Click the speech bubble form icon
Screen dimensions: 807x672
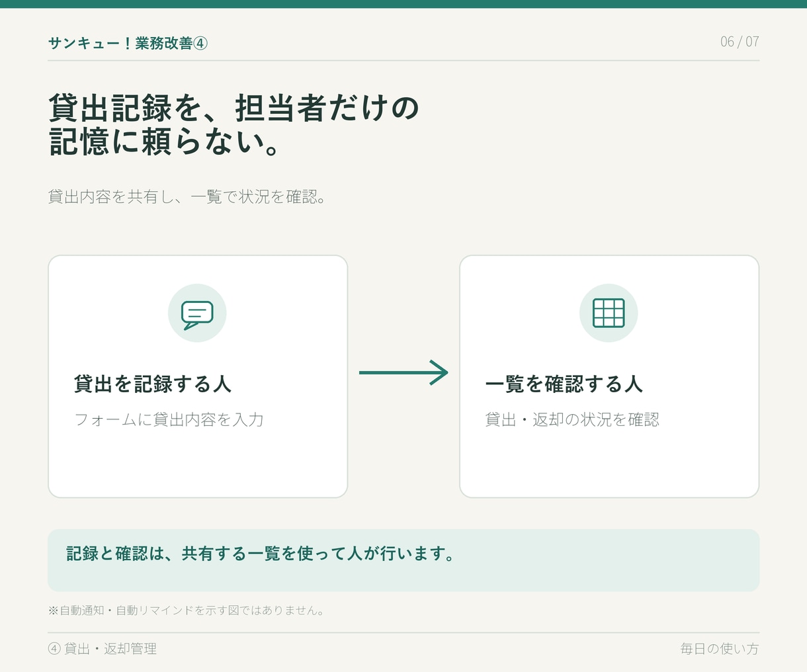(x=197, y=314)
